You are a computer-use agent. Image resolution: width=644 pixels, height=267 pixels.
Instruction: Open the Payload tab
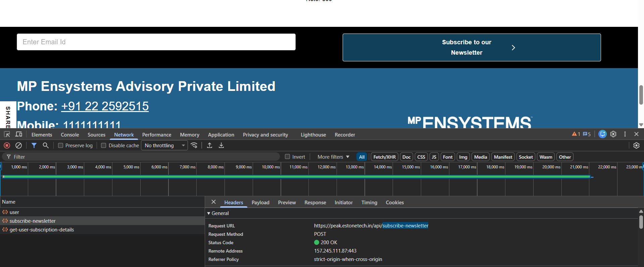[260, 203]
